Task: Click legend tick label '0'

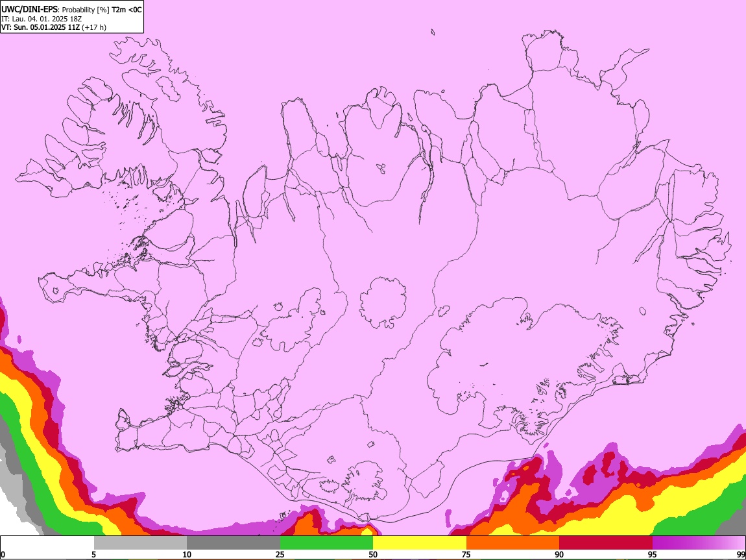Action: pyautogui.click(x=3, y=555)
